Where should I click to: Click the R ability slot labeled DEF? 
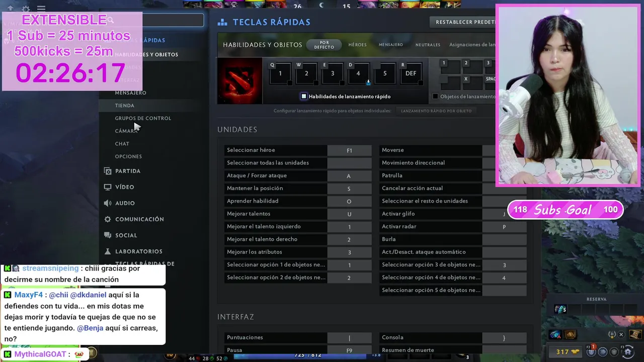click(411, 73)
